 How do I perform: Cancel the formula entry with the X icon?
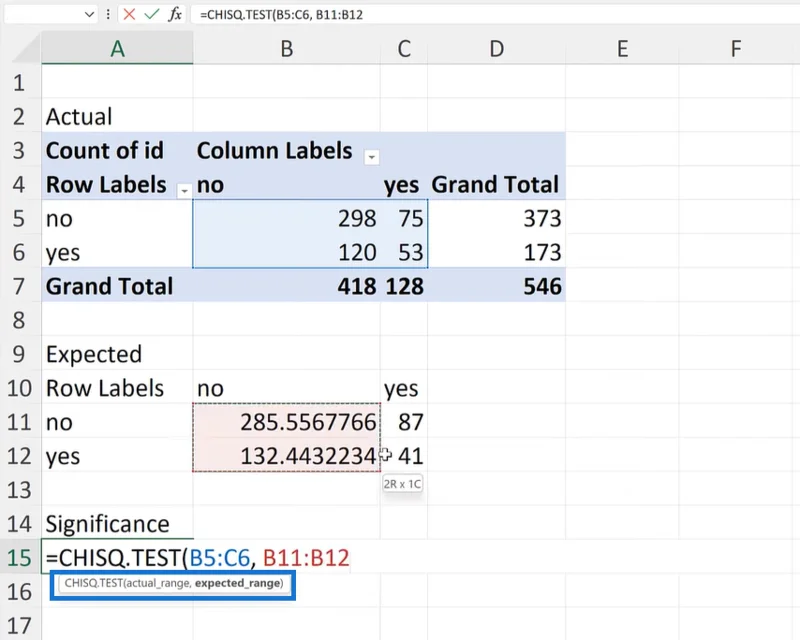point(129,14)
